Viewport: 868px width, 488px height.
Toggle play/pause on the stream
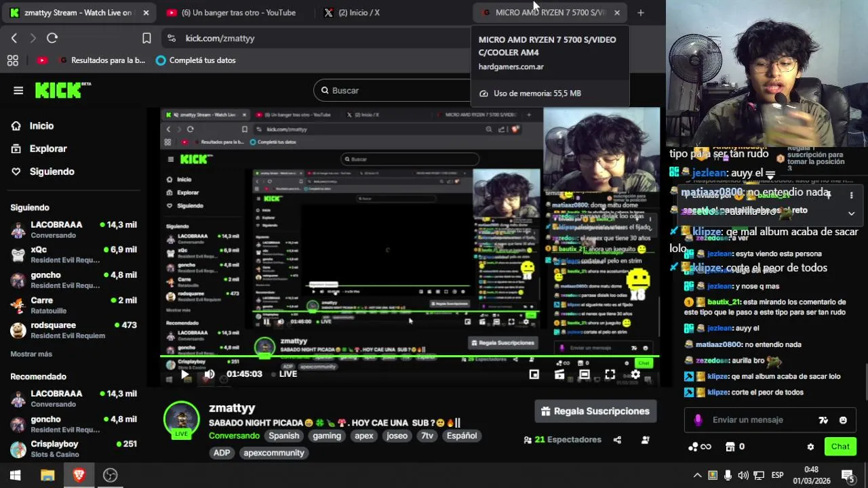pyautogui.click(x=184, y=374)
